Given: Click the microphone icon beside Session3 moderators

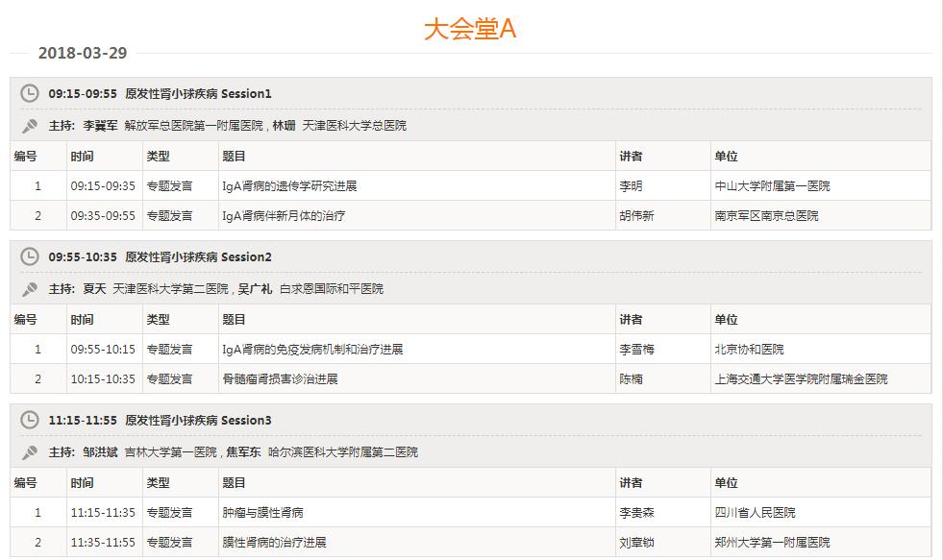Looking at the screenshot, I should [28, 450].
